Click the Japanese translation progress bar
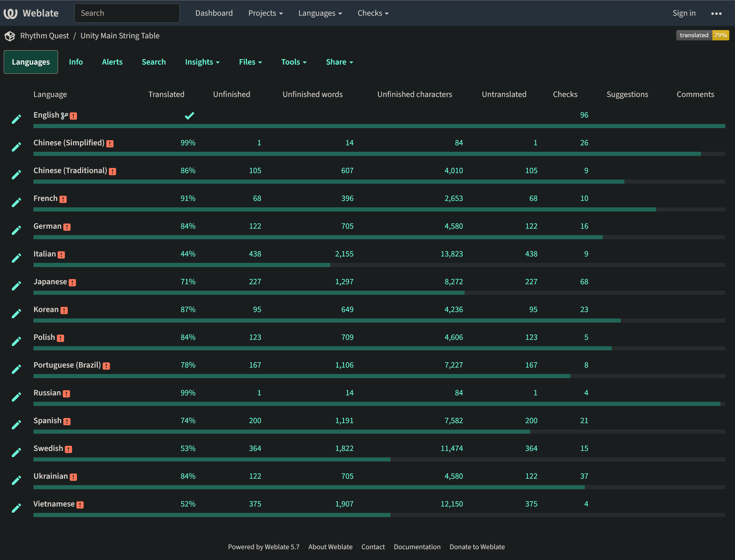 [x=379, y=293]
